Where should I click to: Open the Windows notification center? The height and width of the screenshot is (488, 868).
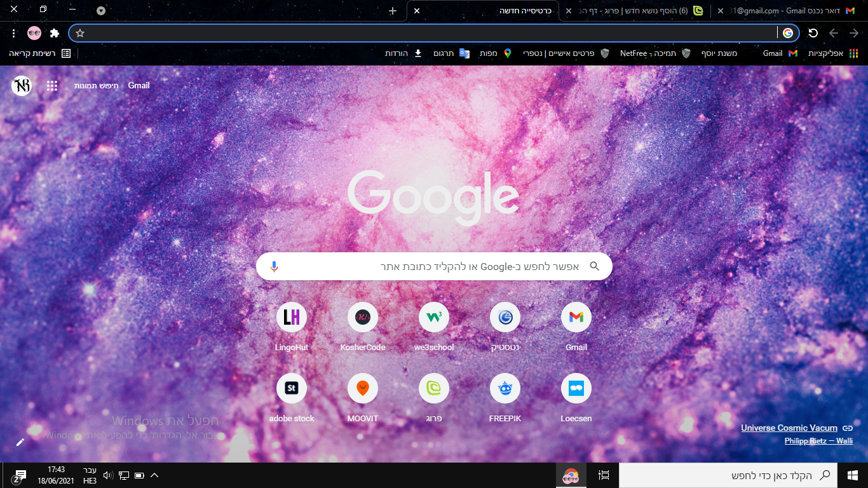19,476
